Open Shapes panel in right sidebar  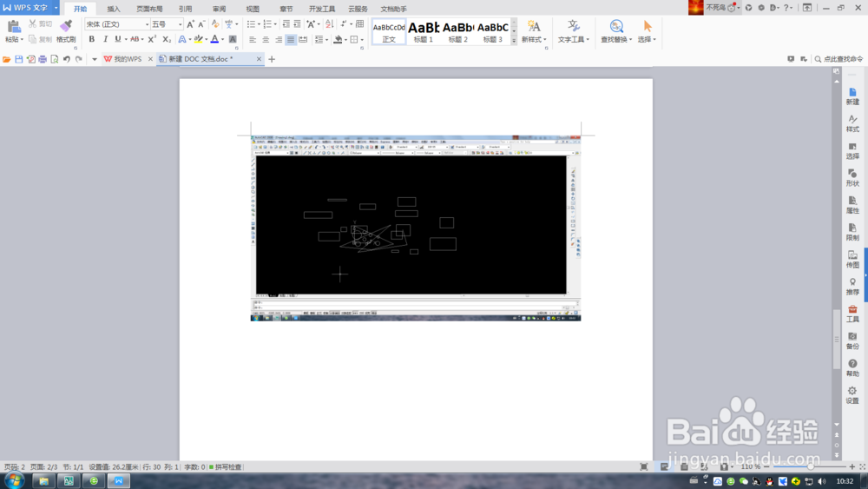tap(852, 178)
